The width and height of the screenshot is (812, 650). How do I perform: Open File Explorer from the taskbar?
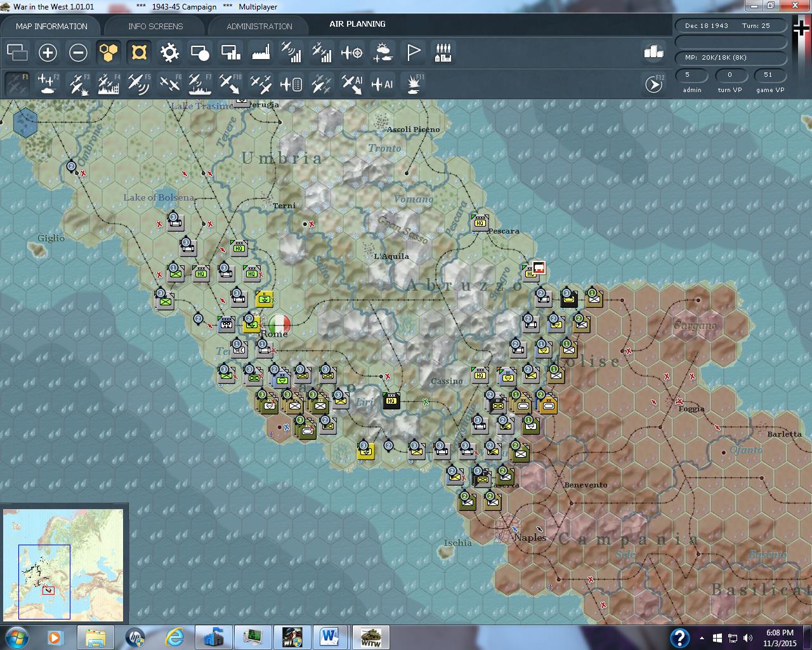pos(96,637)
